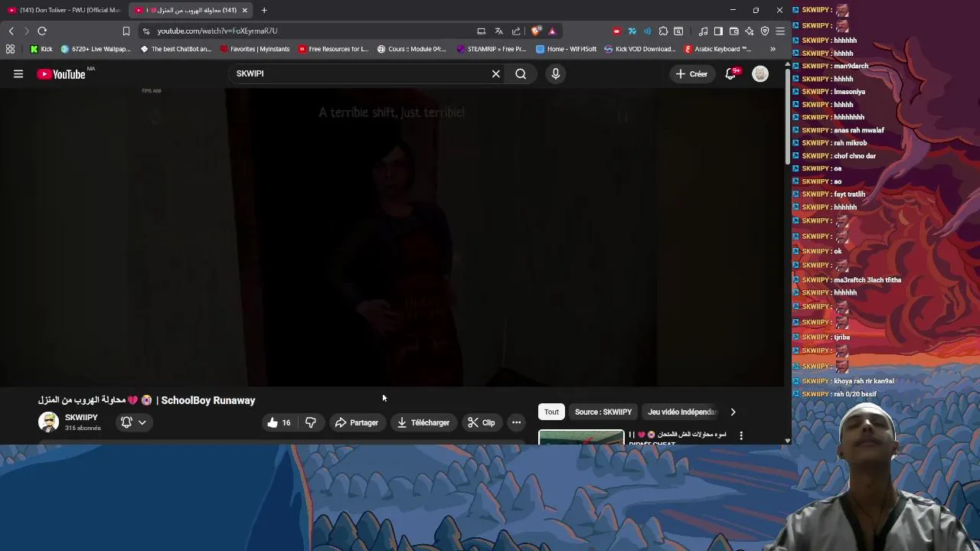Open a new browser tab
This screenshot has height=551, width=980.
264,10
